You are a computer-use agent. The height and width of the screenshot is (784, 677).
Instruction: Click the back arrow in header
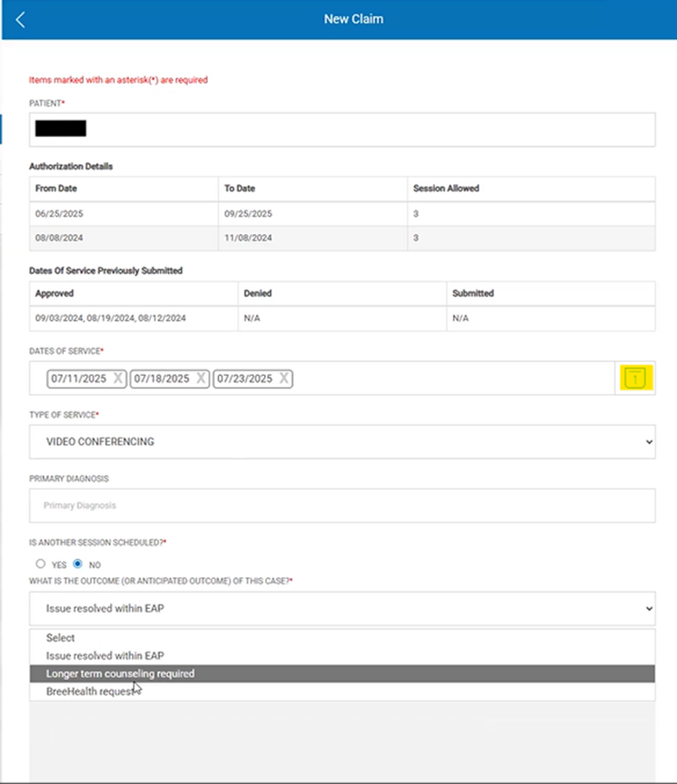pyautogui.click(x=21, y=20)
